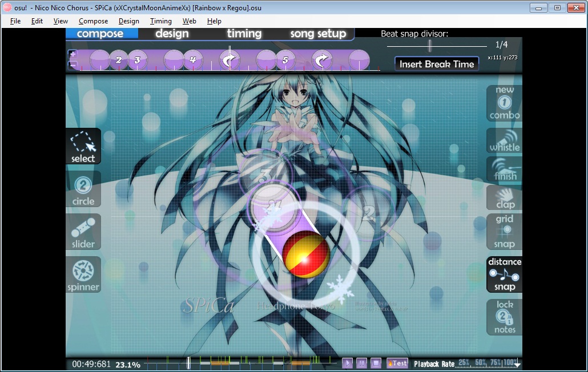The image size is (588, 372).
Task: Zoom out the timeline with minus
Action: tap(73, 65)
